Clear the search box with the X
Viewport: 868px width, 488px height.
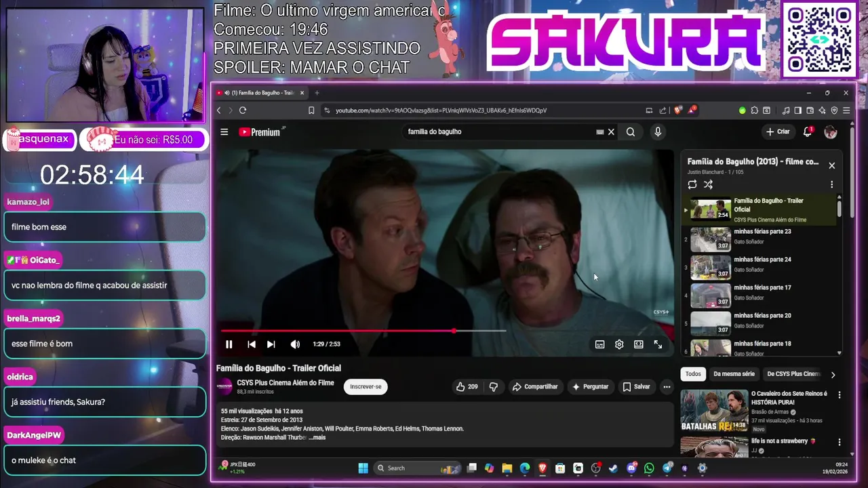point(611,132)
